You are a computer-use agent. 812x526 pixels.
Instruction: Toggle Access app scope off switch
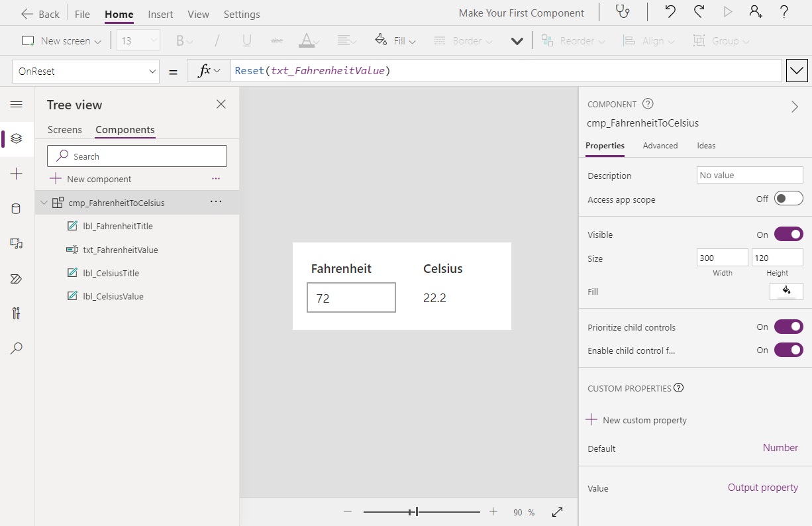(788, 198)
